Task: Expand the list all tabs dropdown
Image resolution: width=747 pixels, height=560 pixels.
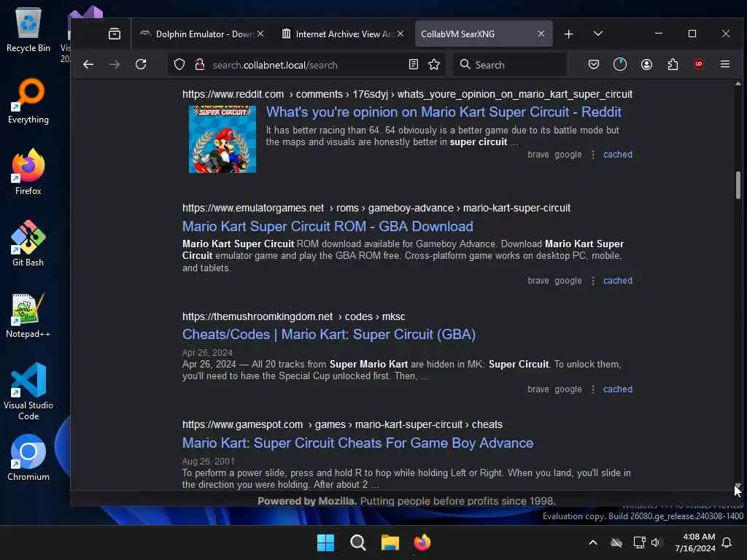Action: 598,34
